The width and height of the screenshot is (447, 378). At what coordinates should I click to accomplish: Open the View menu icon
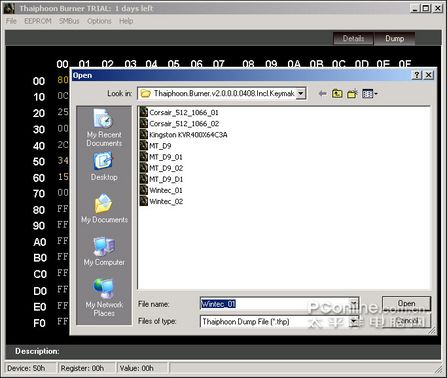[x=369, y=94]
